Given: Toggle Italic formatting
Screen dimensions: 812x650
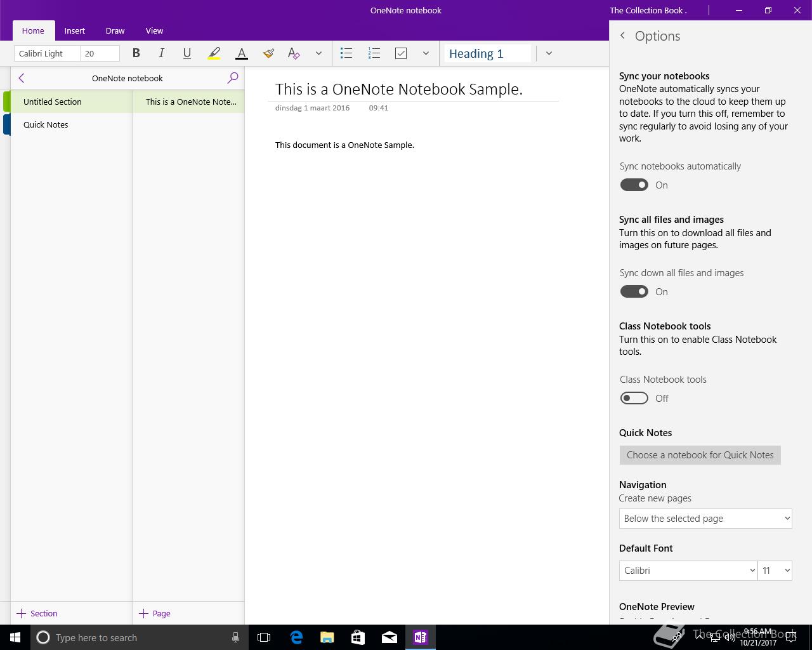Looking at the screenshot, I should [x=162, y=53].
